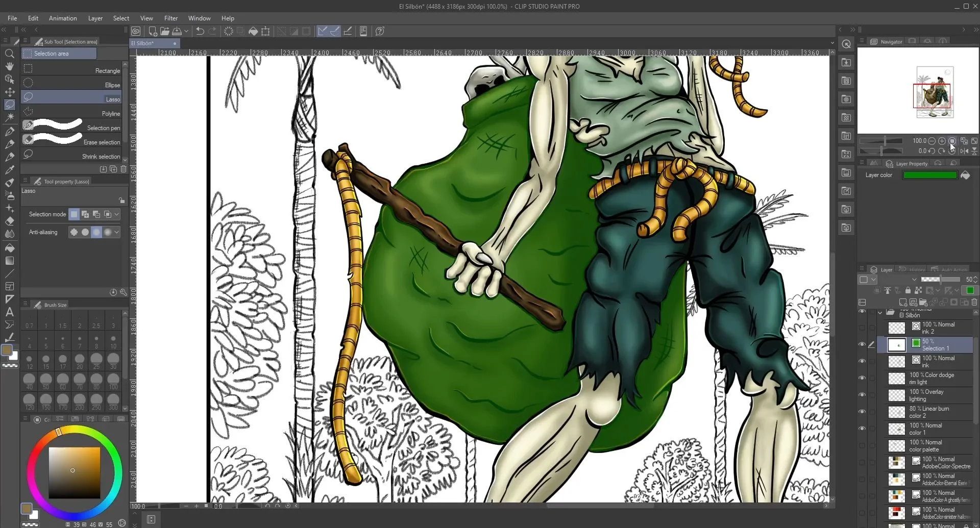Open blending mode dropdown in Layer panel
The height and width of the screenshot is (528, 980).
pos(914,280)
